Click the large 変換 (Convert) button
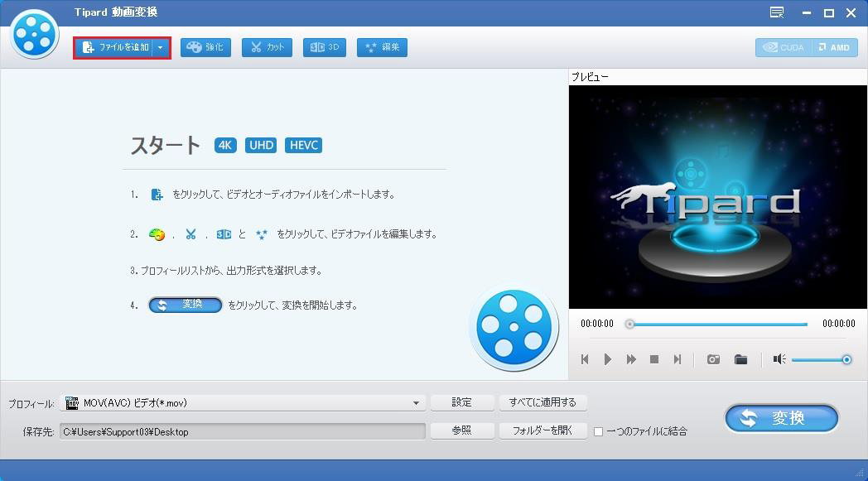The width and height of the screenshot is (868, 481). (782, 418)
